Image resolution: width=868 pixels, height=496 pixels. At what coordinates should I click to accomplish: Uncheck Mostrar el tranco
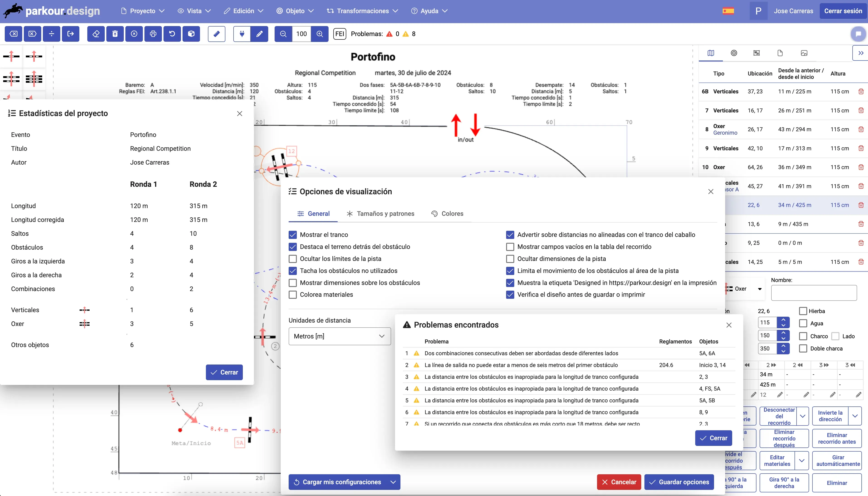tap(293, 235)
